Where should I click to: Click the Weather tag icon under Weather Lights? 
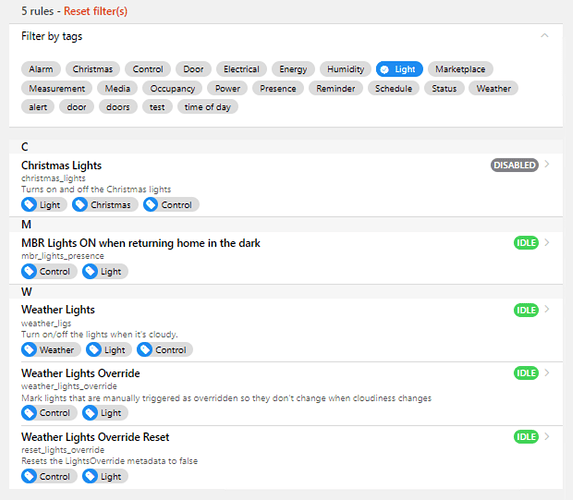coord(29,350)
